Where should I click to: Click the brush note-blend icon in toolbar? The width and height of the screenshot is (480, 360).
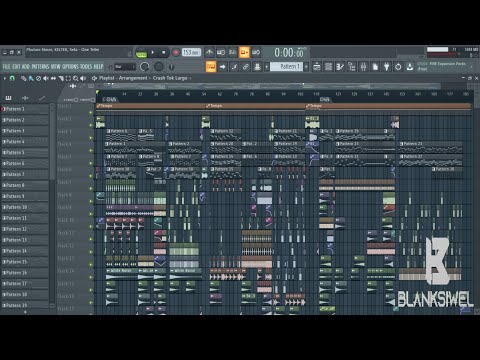point(234,67)
